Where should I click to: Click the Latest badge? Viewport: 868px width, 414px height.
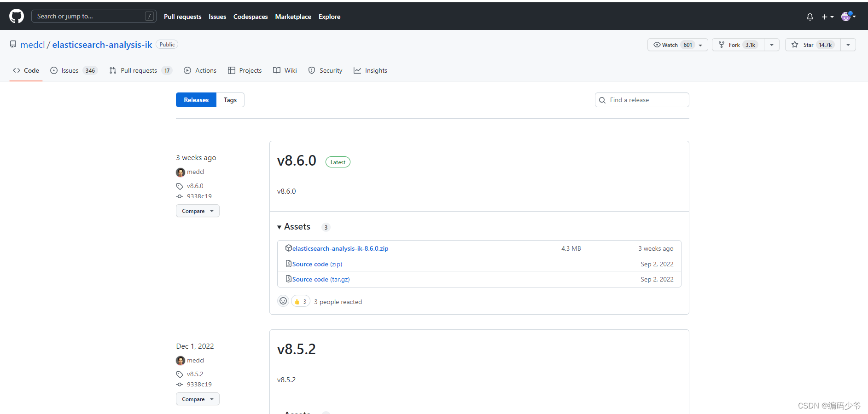click(338, 162)
